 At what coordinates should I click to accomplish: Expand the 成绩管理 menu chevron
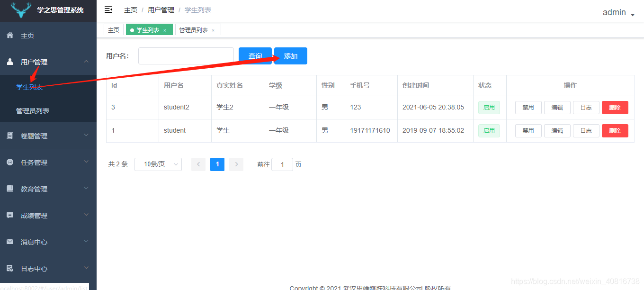86,215
